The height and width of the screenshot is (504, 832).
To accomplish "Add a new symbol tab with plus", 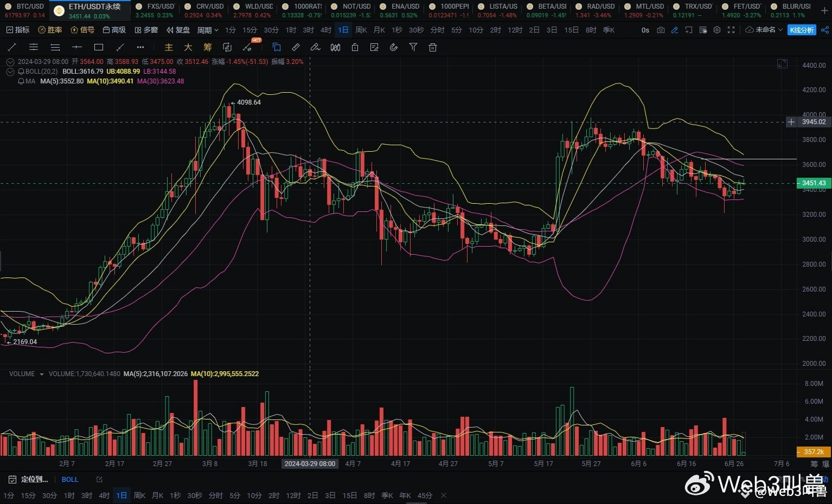I will point(824,10).
